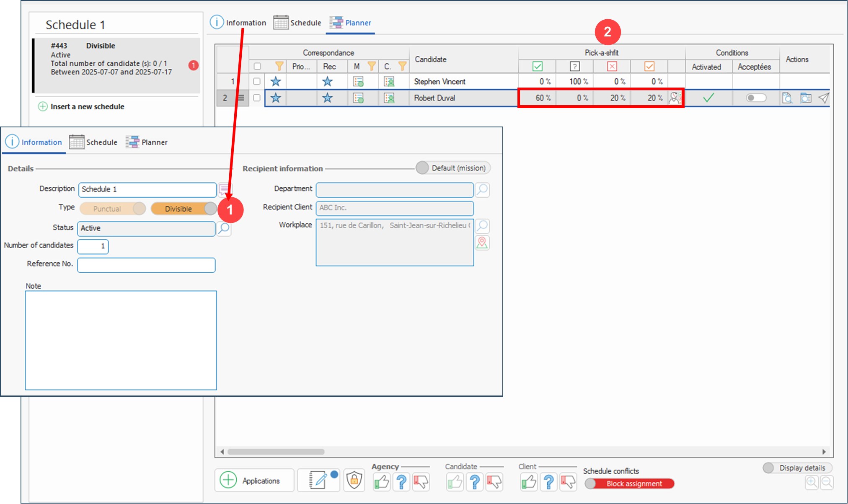Click the zoom in magnifier icon
Image resolution: width=848 pixels, height=504 pixels.
click(812, 482)
